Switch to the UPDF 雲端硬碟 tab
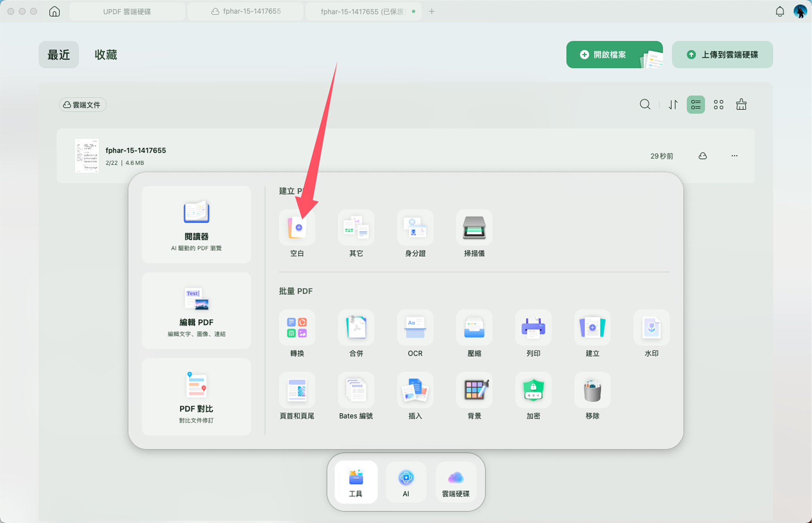The image size is (812, 523). click(127, 11)
